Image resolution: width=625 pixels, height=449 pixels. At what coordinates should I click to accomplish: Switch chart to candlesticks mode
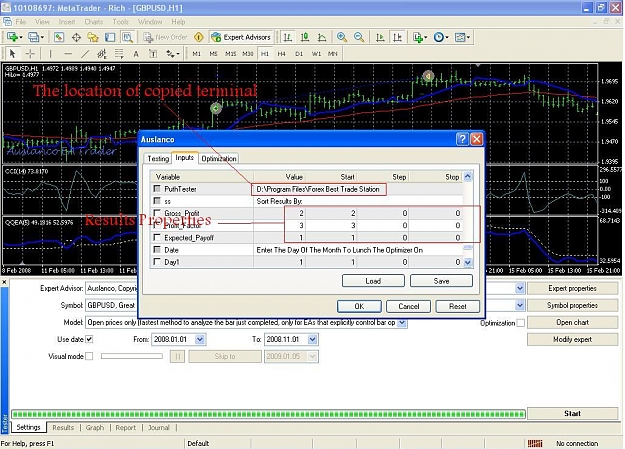[305, 37]
